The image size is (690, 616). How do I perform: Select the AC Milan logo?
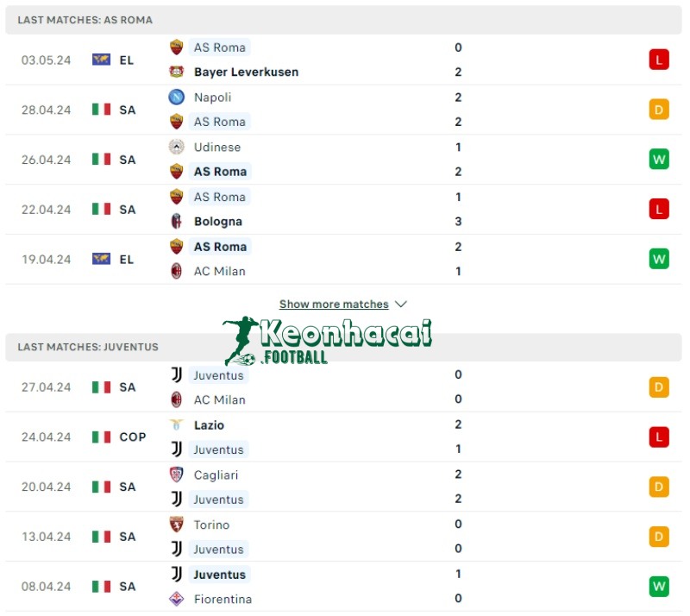click(176, 271)
